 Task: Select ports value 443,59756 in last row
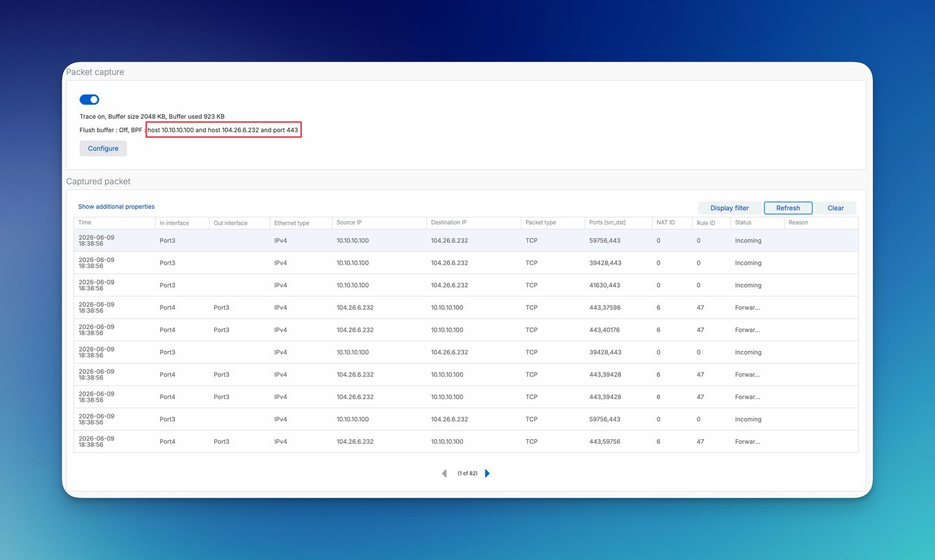pyautogui.click(x=605, y=442)
